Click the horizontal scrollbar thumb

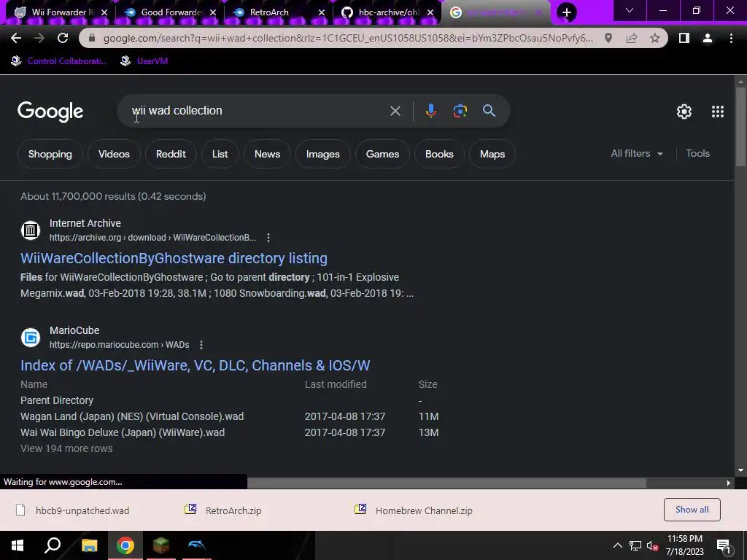(446, 483)
